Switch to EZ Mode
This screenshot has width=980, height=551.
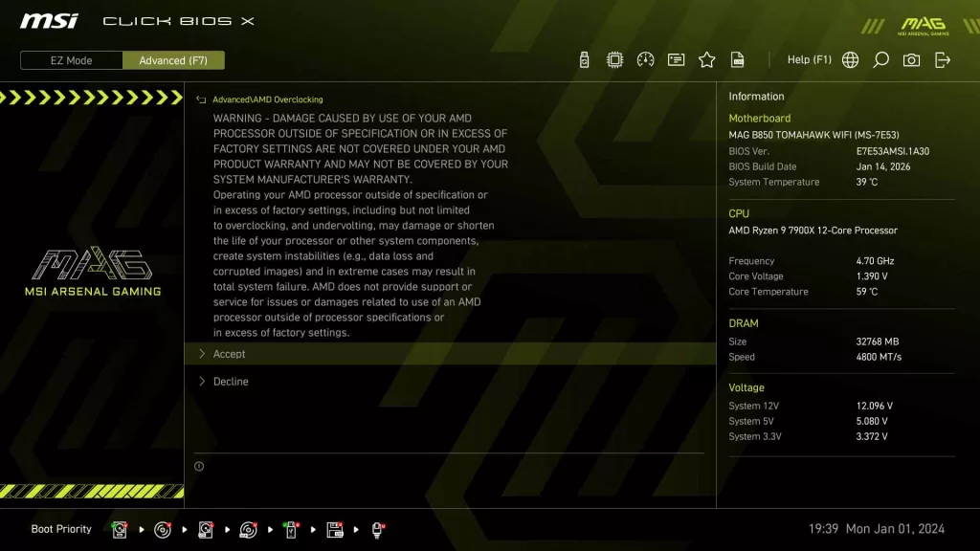click(x=71, y=59)
